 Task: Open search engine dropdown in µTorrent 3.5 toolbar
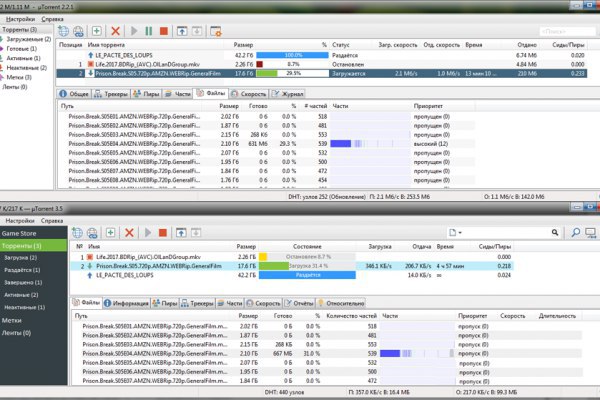pos(455,232)
